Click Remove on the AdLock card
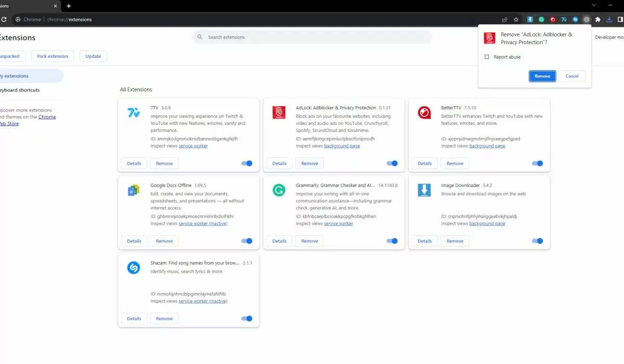 [x=309, y=163]
